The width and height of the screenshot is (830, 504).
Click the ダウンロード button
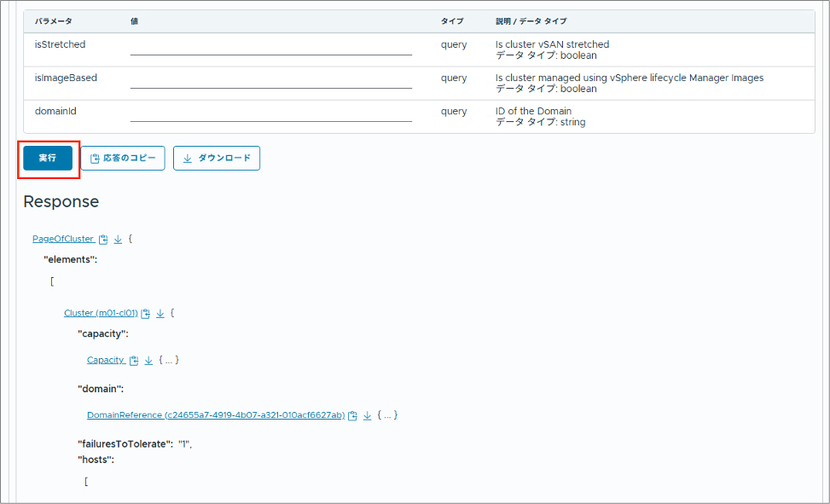(x=217, y=159)
